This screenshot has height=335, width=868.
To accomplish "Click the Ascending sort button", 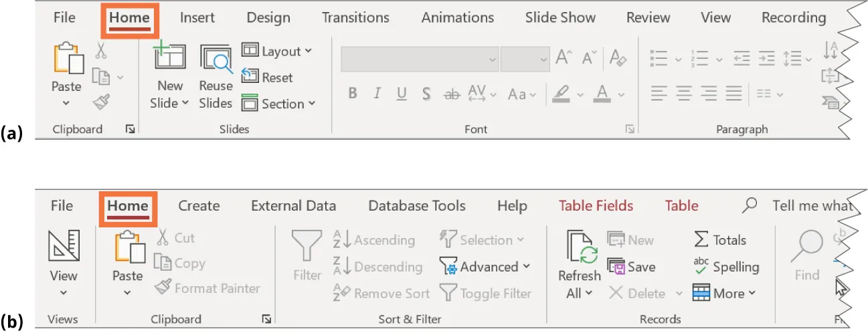I will tap(374, 240).
